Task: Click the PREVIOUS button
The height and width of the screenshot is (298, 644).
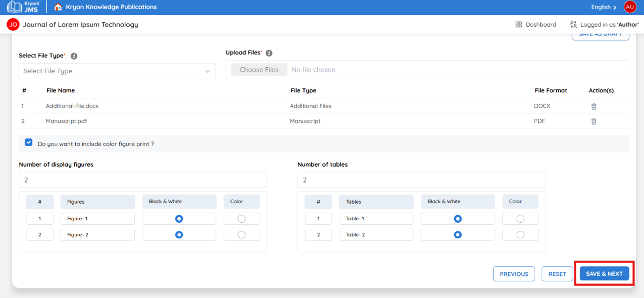Action: click(514, 274)
